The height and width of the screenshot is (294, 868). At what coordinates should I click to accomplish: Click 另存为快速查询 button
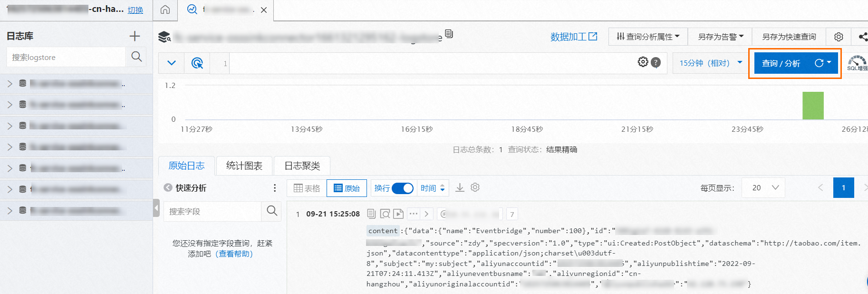[789, 37]
